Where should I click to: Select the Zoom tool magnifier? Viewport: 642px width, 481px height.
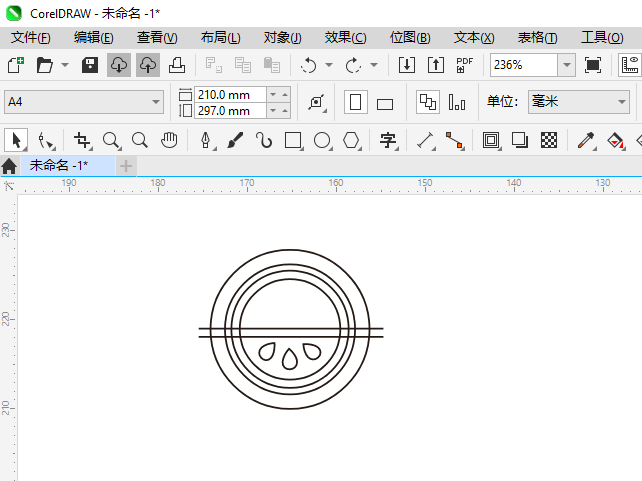tap(111, 140)
